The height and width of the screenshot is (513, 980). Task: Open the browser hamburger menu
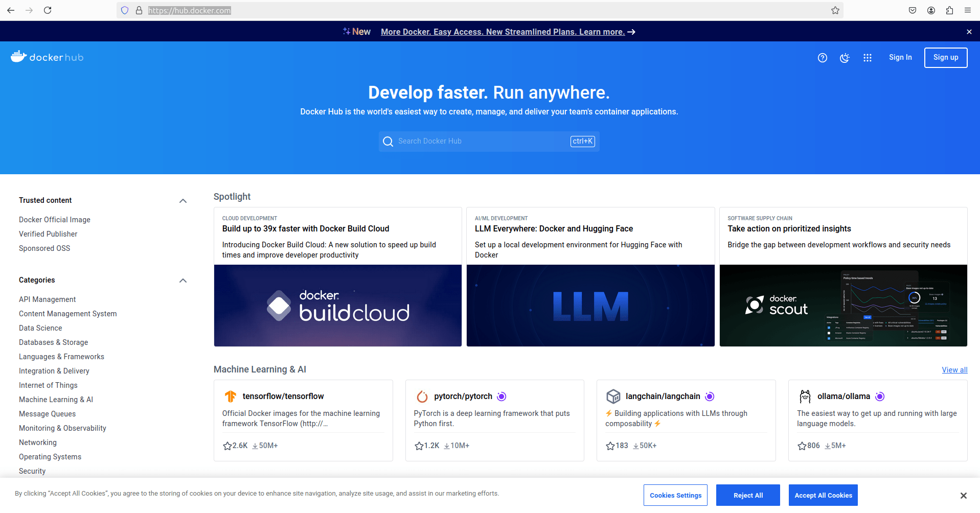point(968,10)
